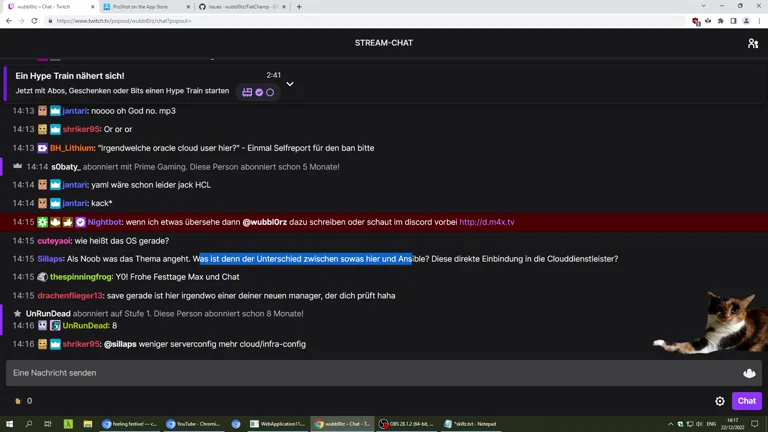Click the browser address bar URL
768x432 pixels.
tap(123, 21)
